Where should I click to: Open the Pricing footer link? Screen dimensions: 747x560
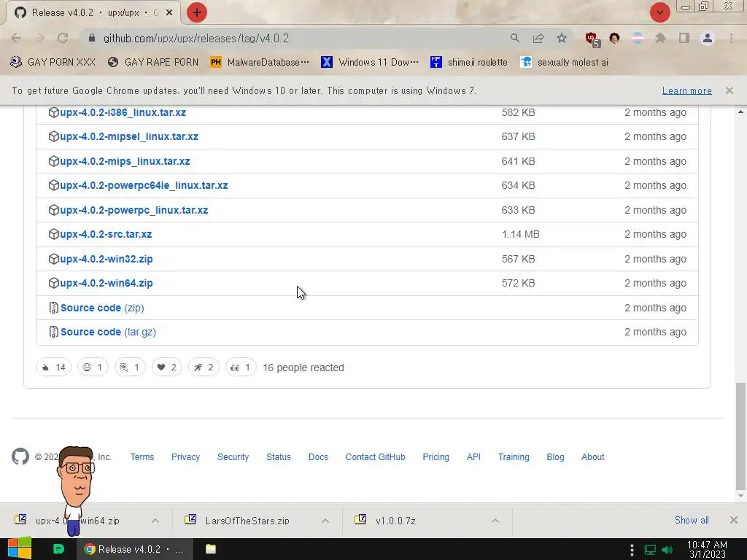[x=436, y=456]
